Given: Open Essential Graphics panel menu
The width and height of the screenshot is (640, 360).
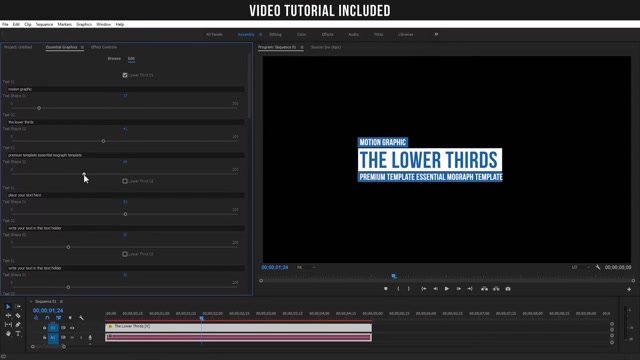Looking at the screenshot, I should point(82,47).
